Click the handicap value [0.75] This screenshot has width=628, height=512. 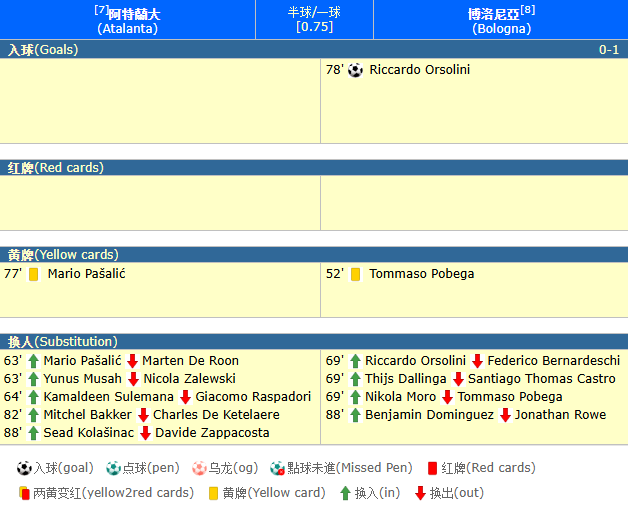[x=314, y=27]
